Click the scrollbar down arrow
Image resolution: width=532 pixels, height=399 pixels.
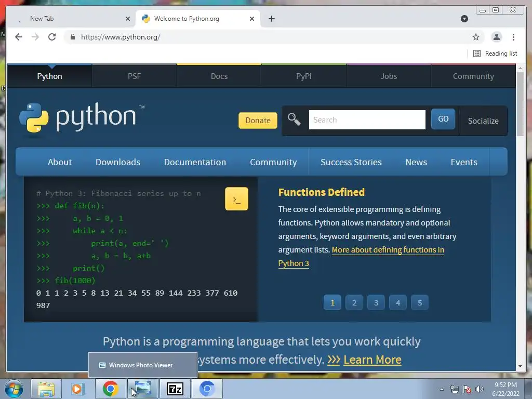[520, 366]
